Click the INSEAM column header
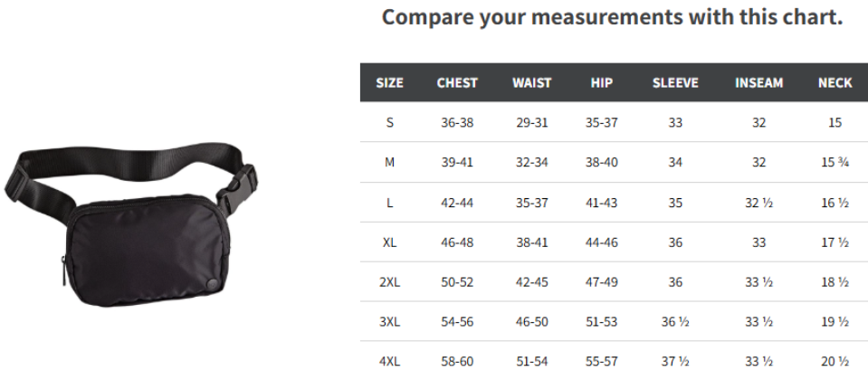The image size is (868, 380). coord(759,83)
